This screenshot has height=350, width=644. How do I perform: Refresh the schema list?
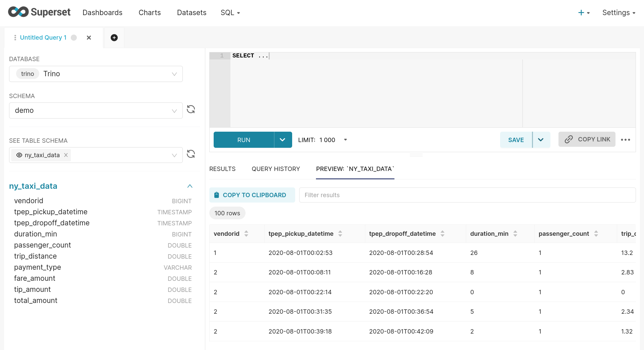[x=191, y=110]
